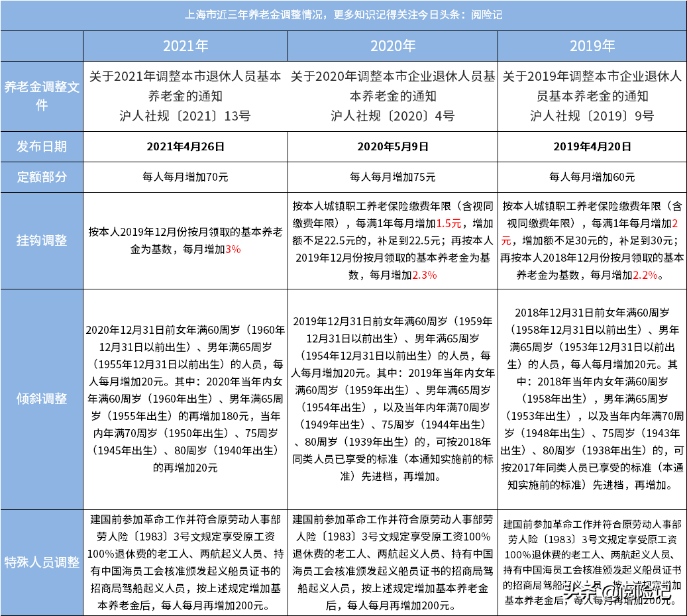
Task: Click the 2019 挂钩调整 cell with red 2.2%
Action: [x=592, y=240]
